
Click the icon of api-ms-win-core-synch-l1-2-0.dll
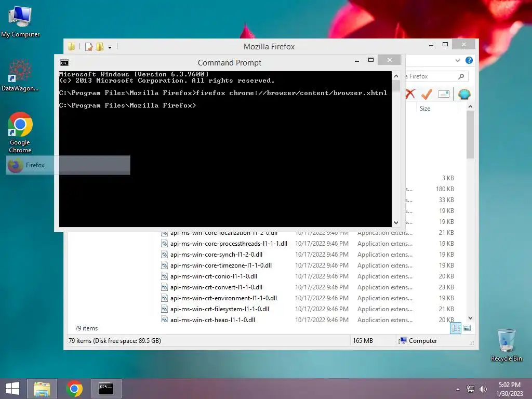coord(164,255)
